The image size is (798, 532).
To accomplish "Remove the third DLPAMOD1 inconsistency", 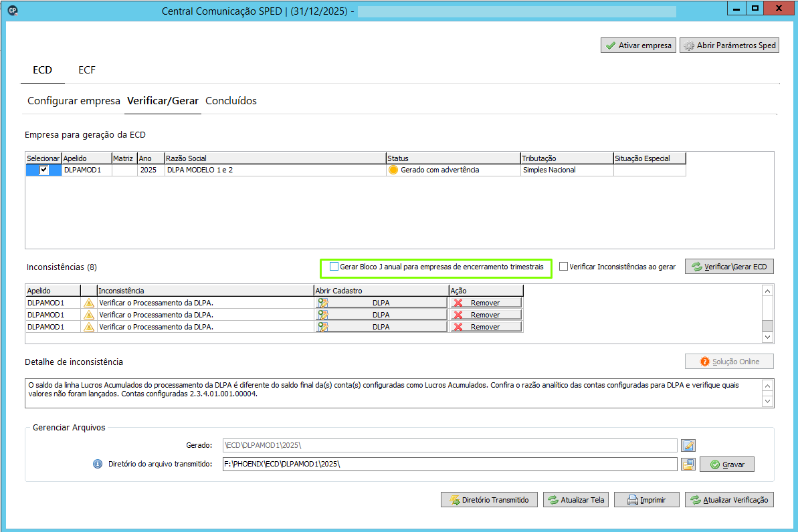I will [x=486, y=327].
